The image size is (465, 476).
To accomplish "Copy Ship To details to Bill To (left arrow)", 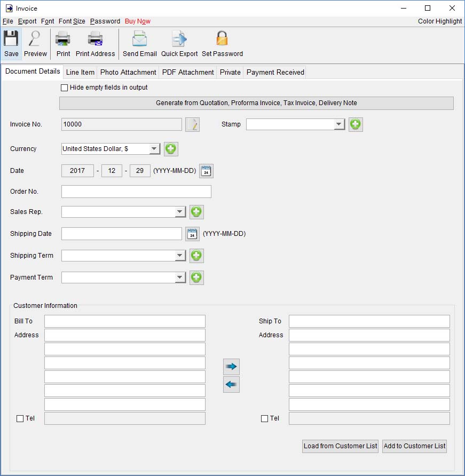I will pyautogui.click(x=232, y=385).
